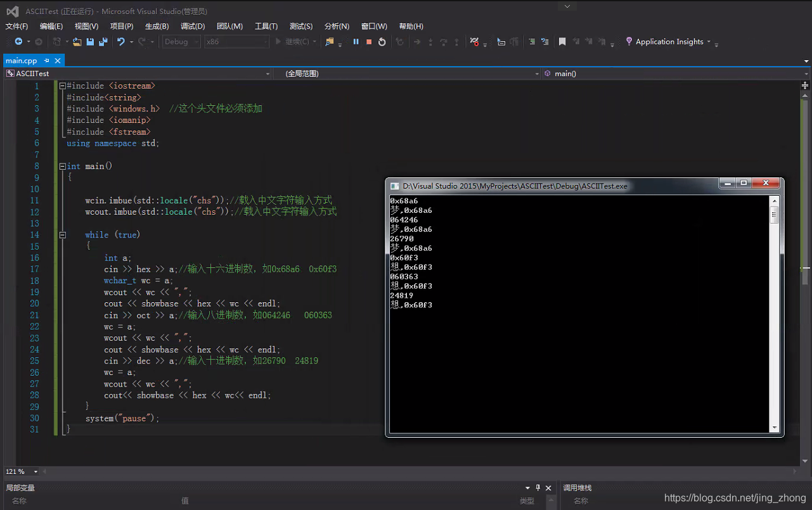This screenshot has width=812, height=510.
Task: Expand the Application Insights dropdown arrow
Action: point(709,42)
